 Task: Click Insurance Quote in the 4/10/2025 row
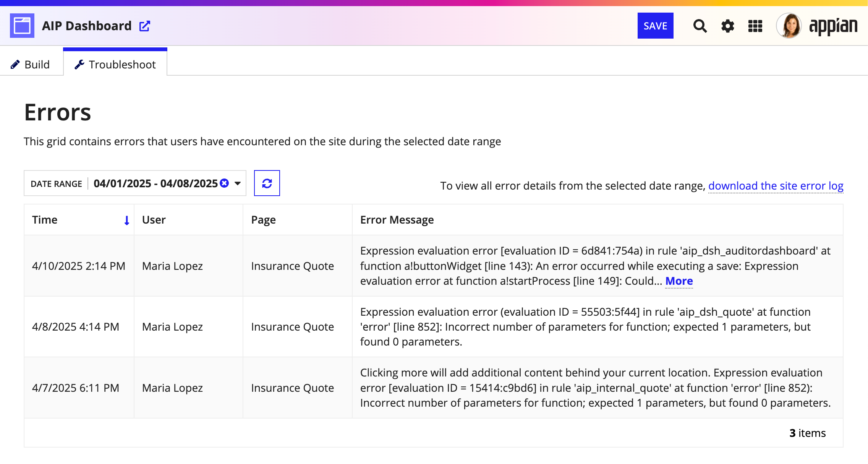[293, 266]
